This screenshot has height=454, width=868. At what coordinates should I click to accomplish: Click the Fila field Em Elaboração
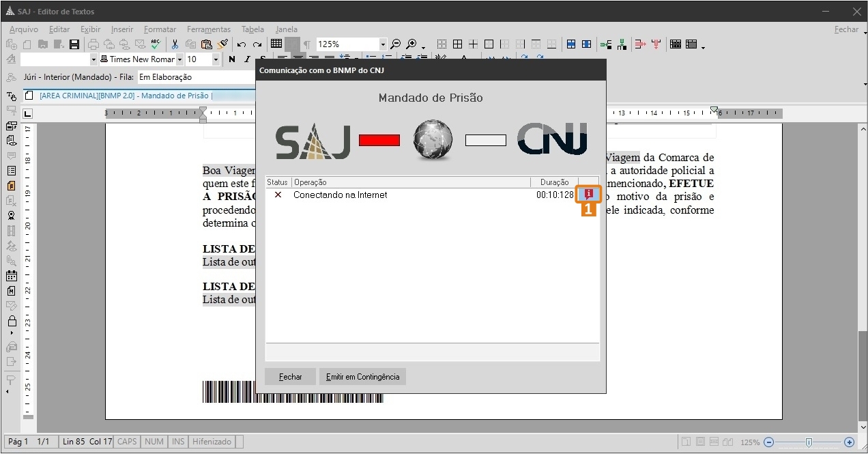[197, 77]
